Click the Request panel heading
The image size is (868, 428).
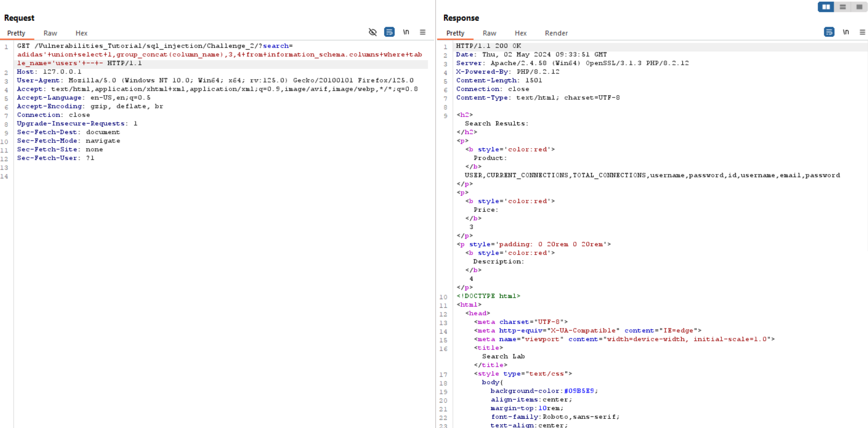tap(19, 18)
